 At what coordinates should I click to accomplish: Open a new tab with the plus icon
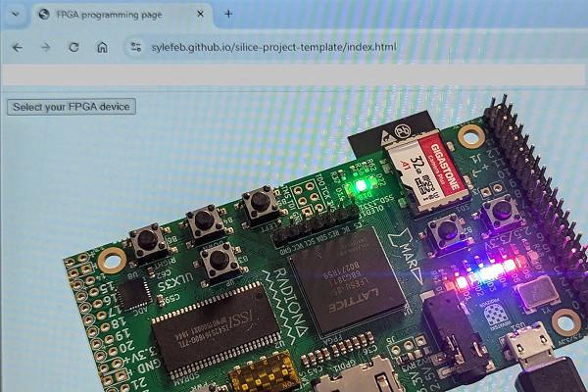(228, 14)
